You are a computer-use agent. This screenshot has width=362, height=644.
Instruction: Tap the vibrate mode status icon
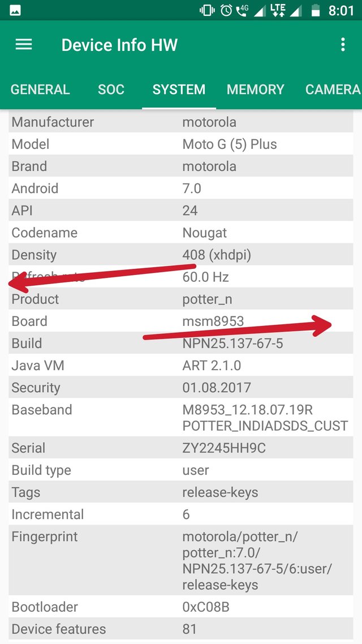[x=207, y=10]
